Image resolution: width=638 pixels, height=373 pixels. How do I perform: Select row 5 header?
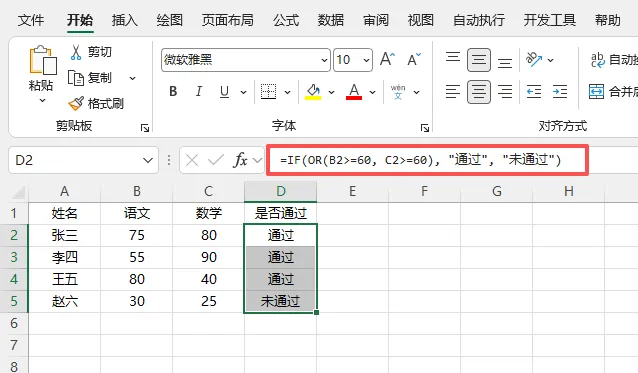(x=14, y=301)
